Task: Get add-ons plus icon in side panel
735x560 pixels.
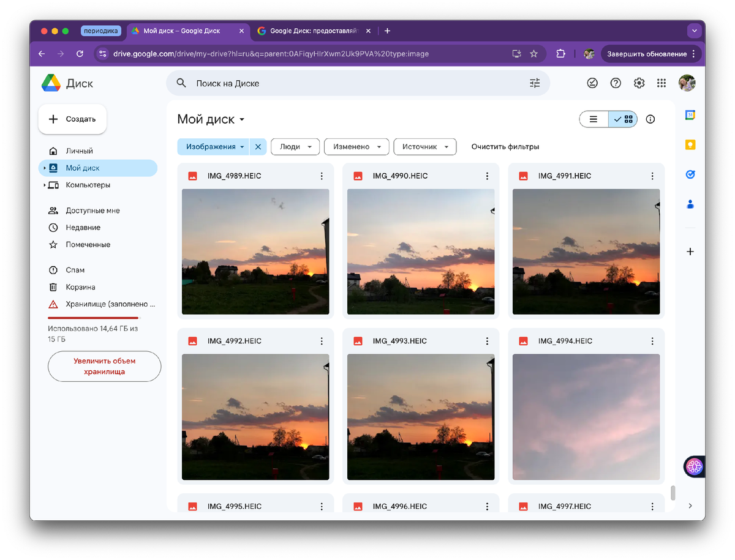Action: 690,252
